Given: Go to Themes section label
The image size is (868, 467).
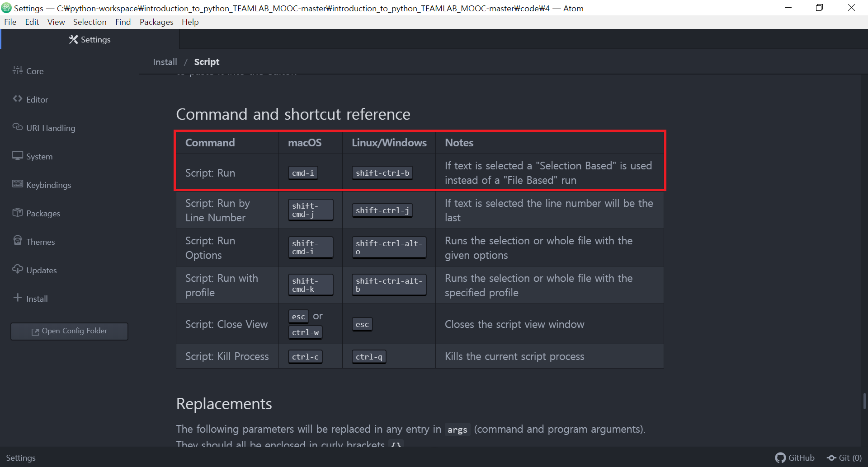Looking at the screenshot, I should pyautogui.click(x=41, y=242).
